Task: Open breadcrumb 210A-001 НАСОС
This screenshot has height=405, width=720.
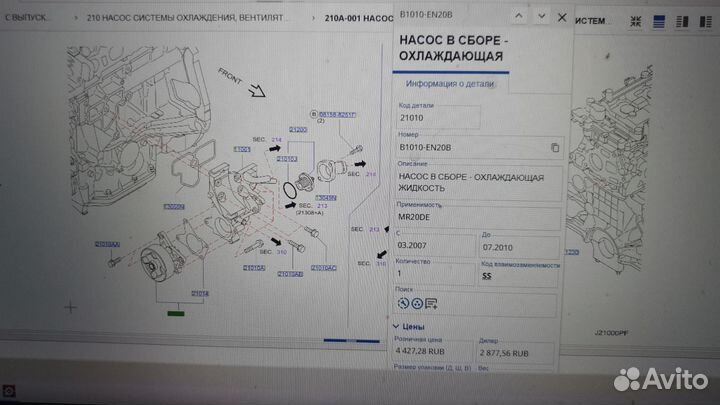Action: tap(359, 18)
